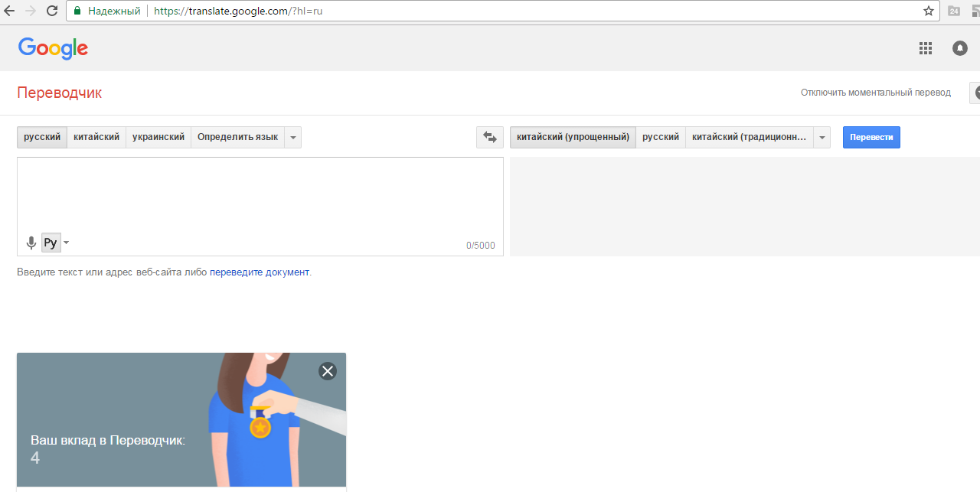Click the browser extension icon showing 24
Image resolution: width=980 pixels, height=492 pixels.
[x=954, y=11]
